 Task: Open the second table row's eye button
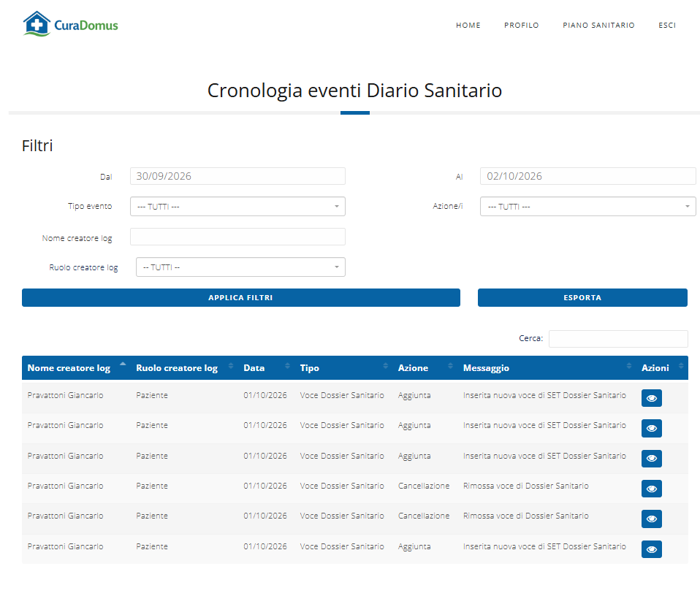tap(651, 428)
